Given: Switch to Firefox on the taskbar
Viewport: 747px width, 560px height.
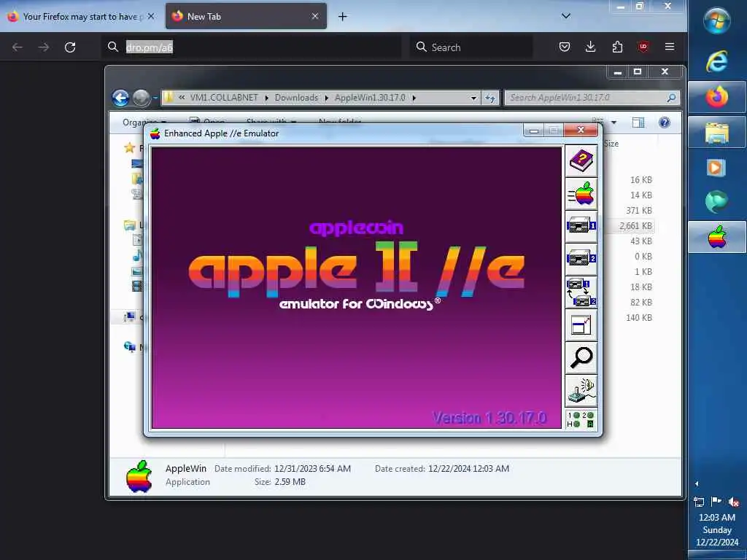Looking at the screenshot, I should click(717, 97).
